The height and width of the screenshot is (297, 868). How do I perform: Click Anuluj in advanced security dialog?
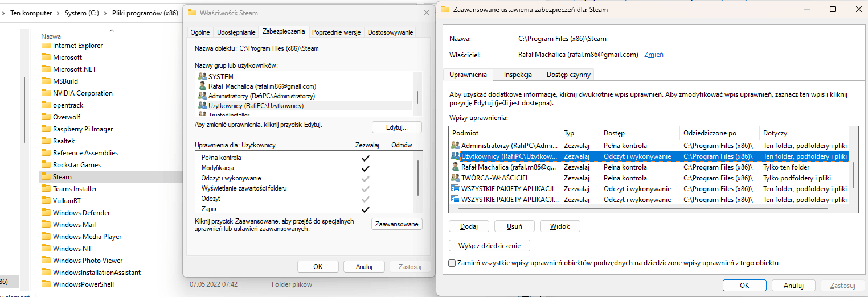(793, 286)
